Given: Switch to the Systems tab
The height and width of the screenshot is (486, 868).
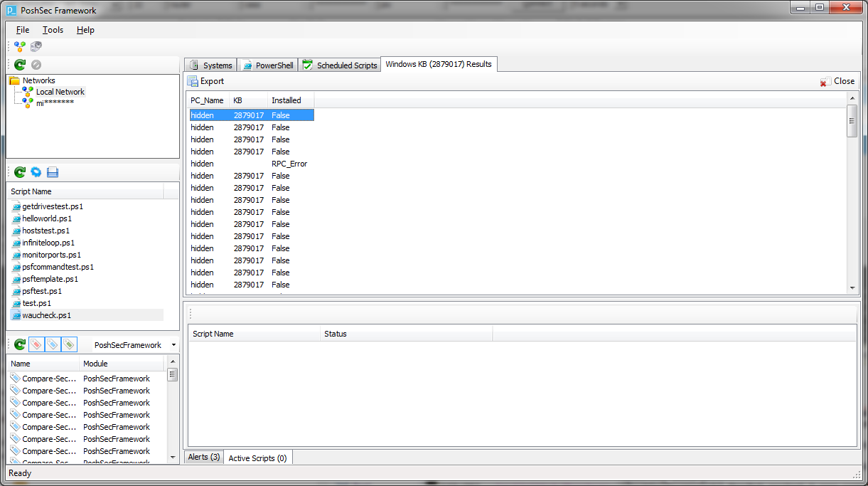Looking at the screenshot, I should pyautogui.click(x=210, y=65).
